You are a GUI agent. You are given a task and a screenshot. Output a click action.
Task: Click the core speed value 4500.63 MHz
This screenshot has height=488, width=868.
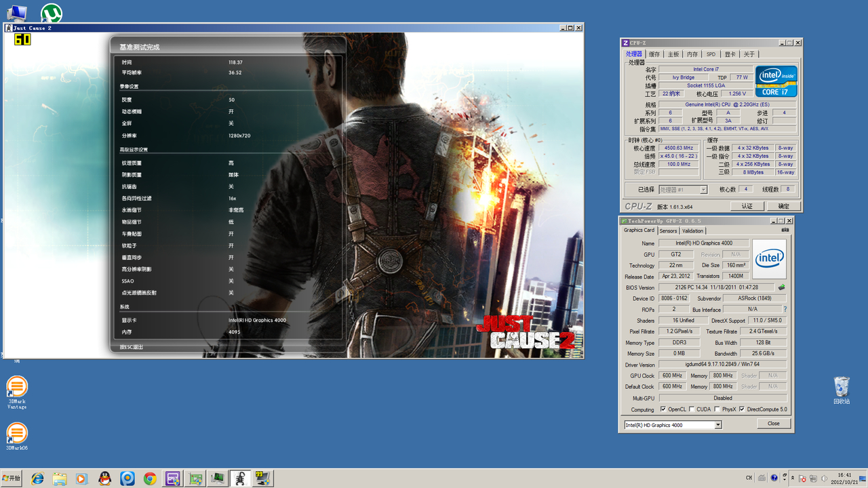tap(678, 148)
